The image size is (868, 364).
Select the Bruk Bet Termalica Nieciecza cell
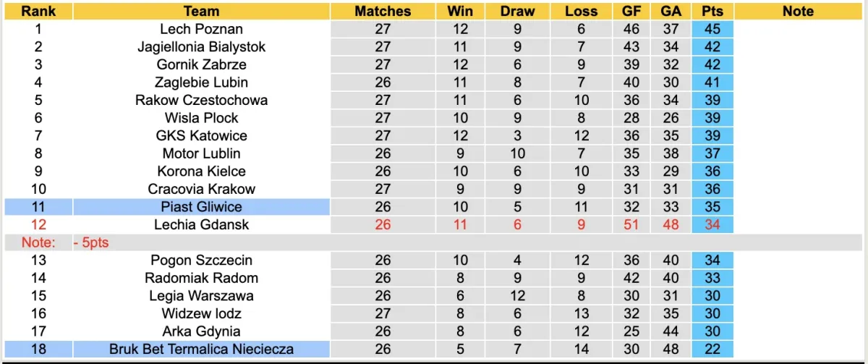coord(201,350)
